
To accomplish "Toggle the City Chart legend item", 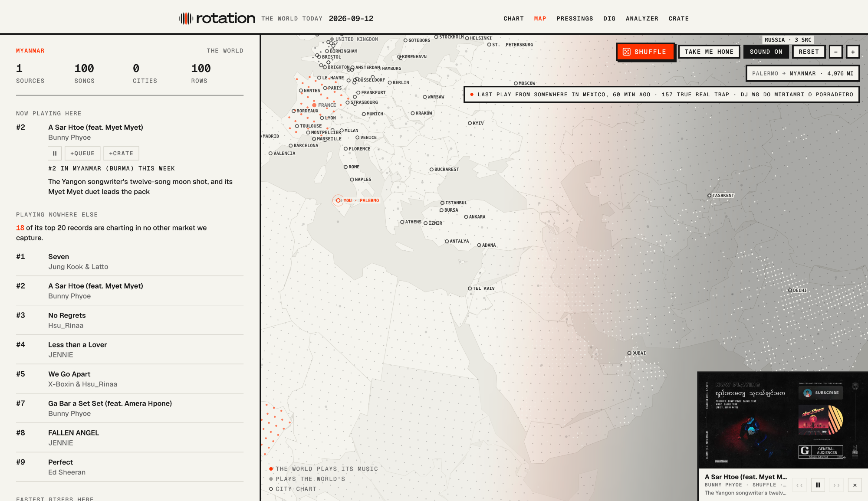I will click(x=293, y=489).
